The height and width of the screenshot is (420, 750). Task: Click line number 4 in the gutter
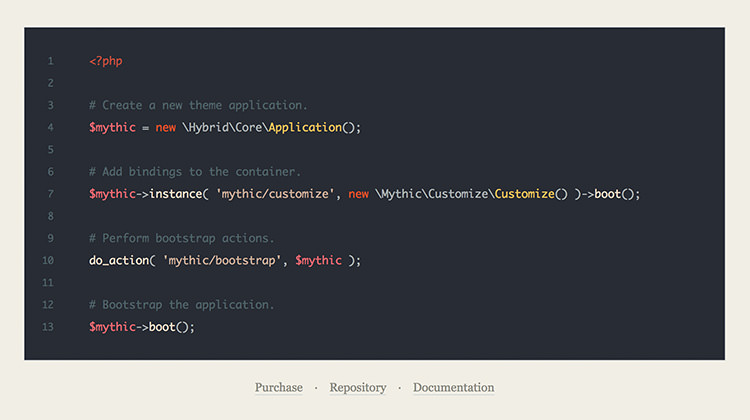(x=50, y=127)
